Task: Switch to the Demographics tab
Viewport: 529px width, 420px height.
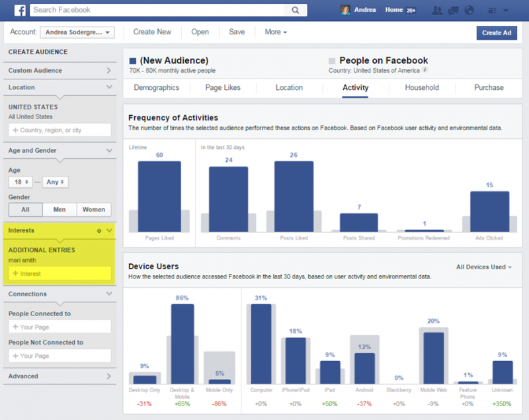Action: 157,87
